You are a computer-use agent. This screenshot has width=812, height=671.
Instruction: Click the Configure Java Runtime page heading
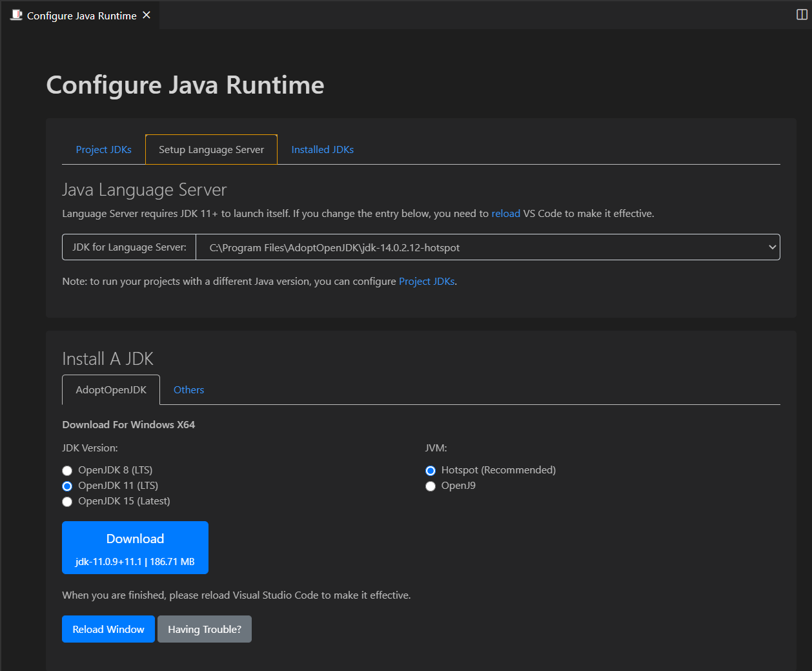click(185, 85)
